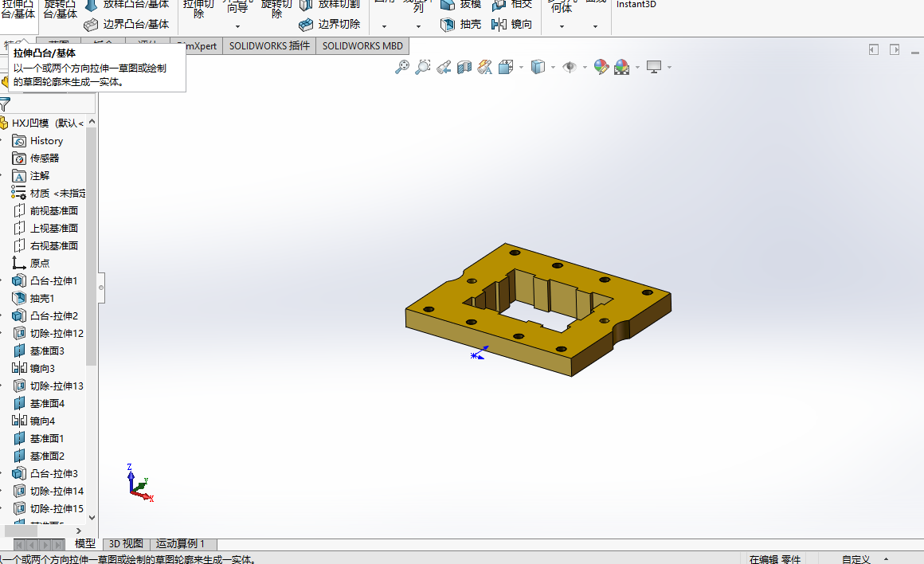This screenshot has height=564, width=924.
Task: Click the Section View icon
Action: coord(464,67)
